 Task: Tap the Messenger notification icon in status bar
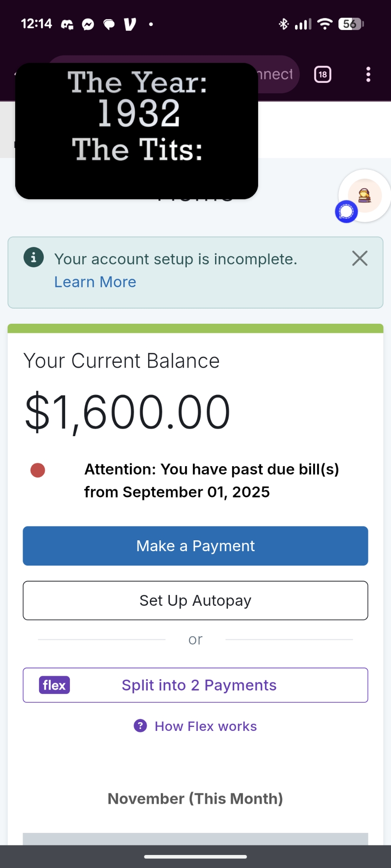pos(88,24)
